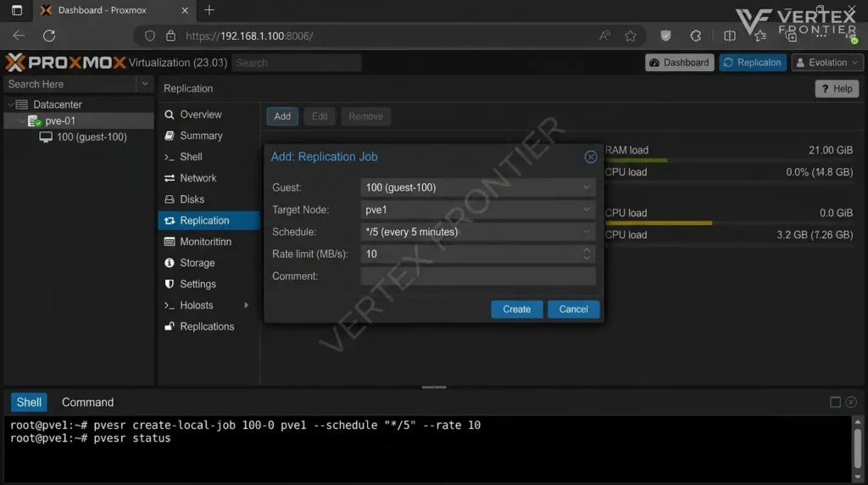Click the Edit button

pos(320,116)
